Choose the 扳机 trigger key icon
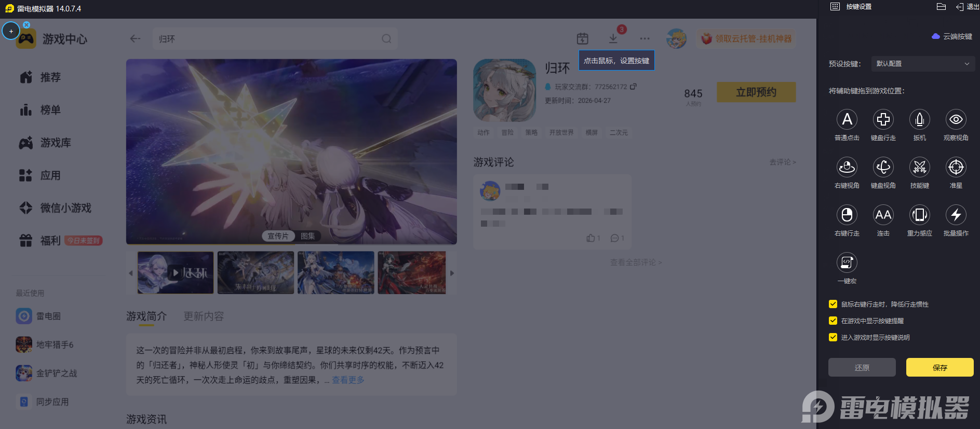980x429 pixels. [x=919, y=120]
